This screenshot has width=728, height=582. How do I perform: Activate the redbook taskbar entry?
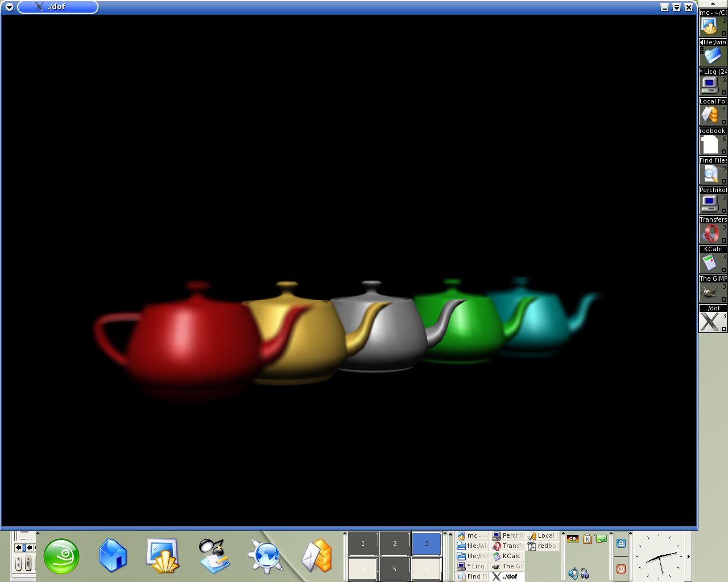543,546
